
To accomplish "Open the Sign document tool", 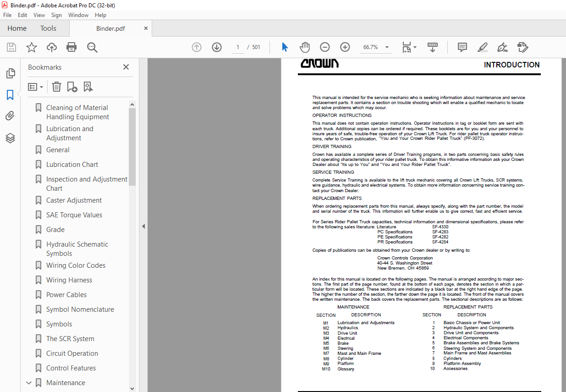I will click(503, 47).
